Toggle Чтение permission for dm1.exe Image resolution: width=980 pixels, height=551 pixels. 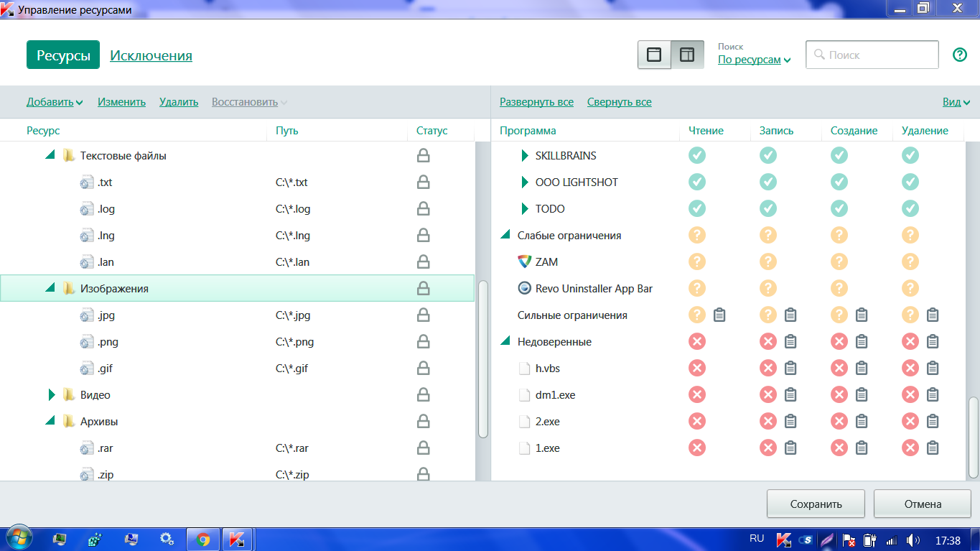click(x=697, y=394)
